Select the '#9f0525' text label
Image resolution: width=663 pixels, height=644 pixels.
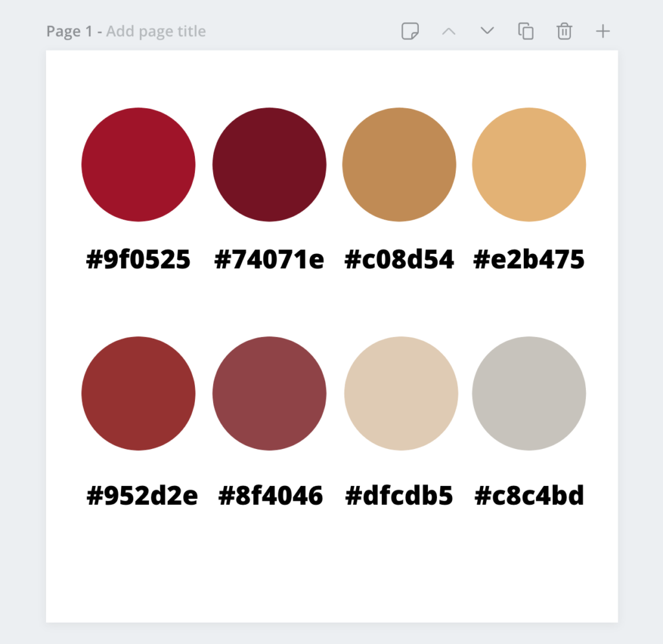pyautogui.click(x=139, y=259)
